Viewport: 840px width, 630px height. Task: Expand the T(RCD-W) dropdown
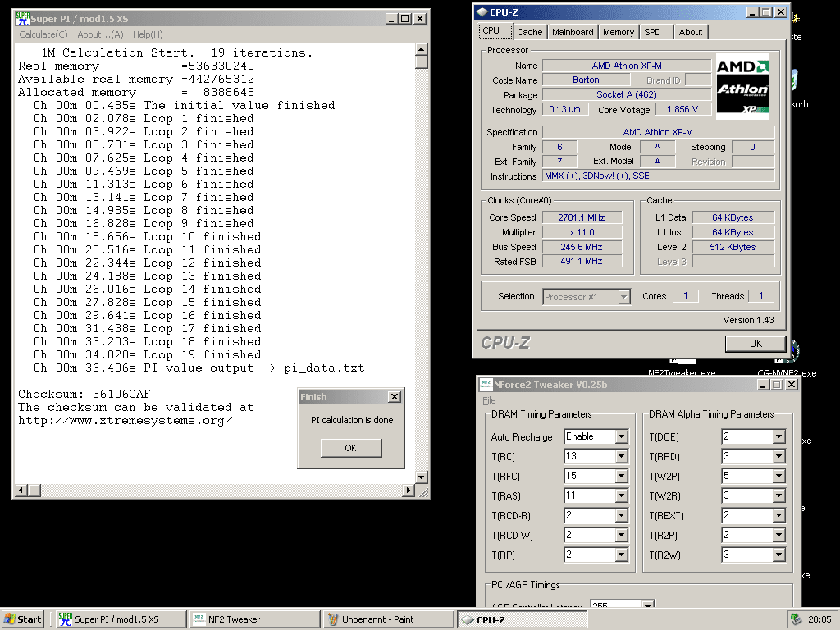point(622,535)
